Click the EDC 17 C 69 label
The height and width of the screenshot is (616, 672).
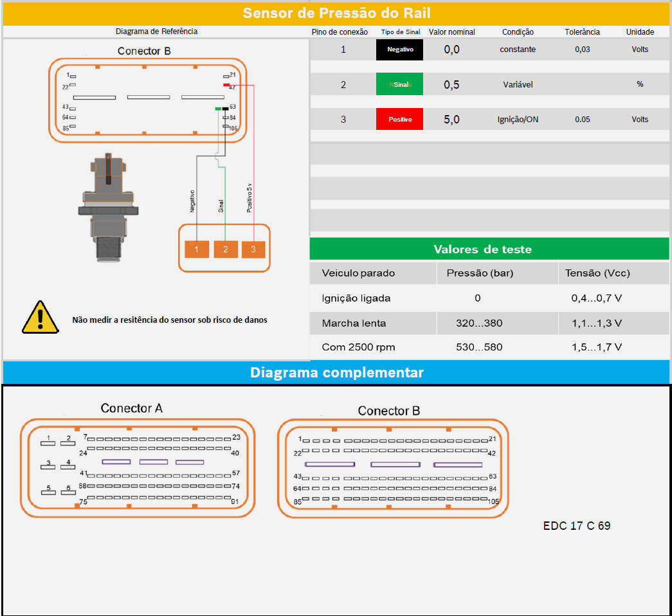pos(576,526)
